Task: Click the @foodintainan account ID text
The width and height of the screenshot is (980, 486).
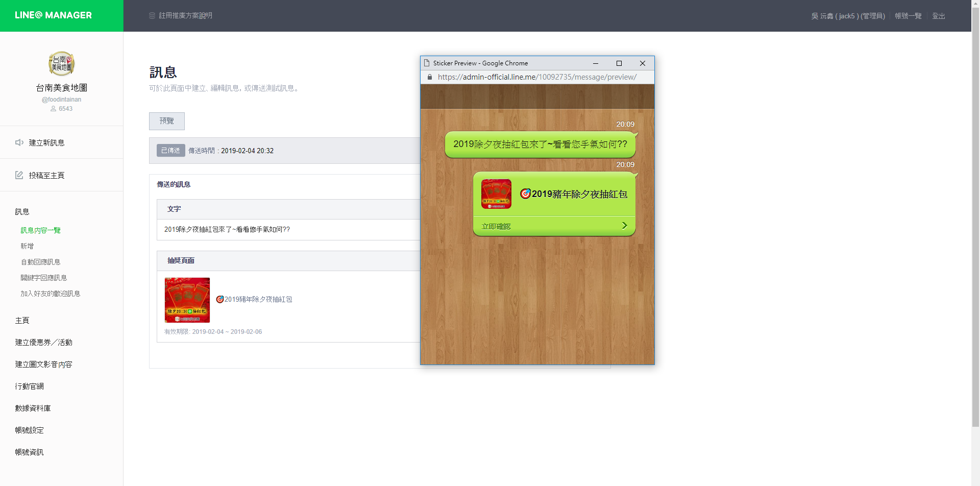Action: pos(61,100)
